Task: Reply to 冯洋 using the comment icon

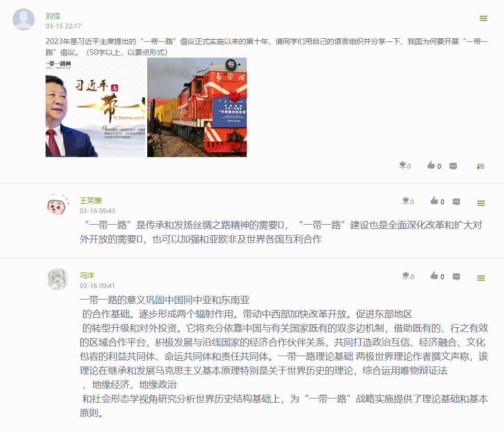Action: (x=456, y=276)
